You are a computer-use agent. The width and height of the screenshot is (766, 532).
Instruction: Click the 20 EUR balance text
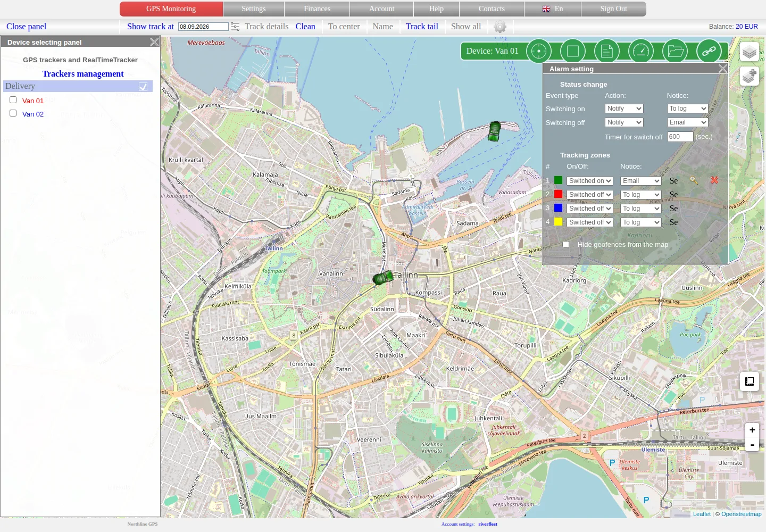747,27
